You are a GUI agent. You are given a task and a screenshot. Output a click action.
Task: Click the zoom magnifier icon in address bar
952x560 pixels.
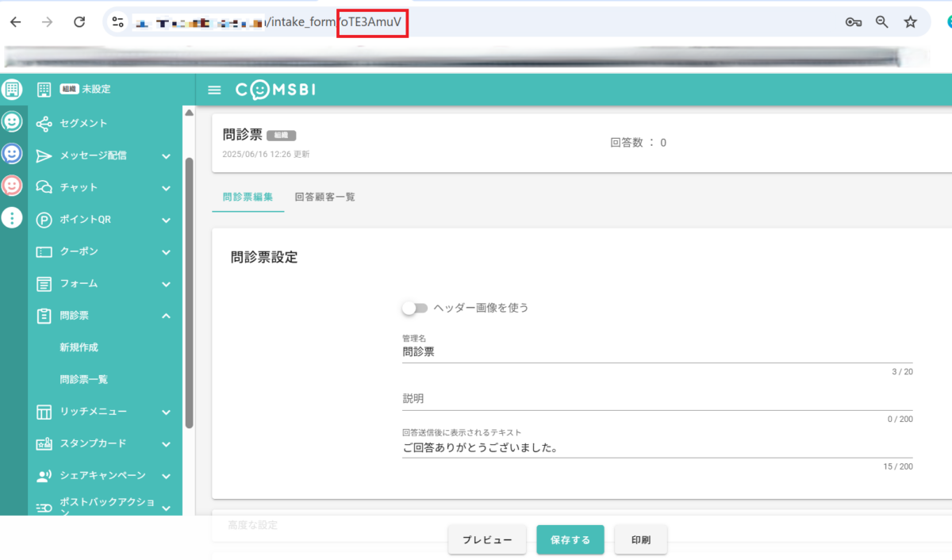pyautogui.click(x=881, y=22)
